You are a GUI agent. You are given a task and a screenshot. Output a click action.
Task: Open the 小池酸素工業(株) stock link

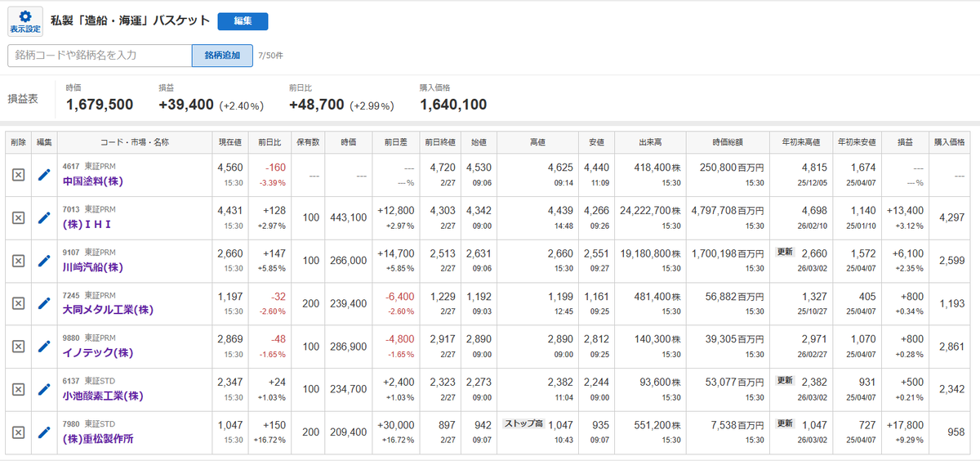(x=104, y=396)
